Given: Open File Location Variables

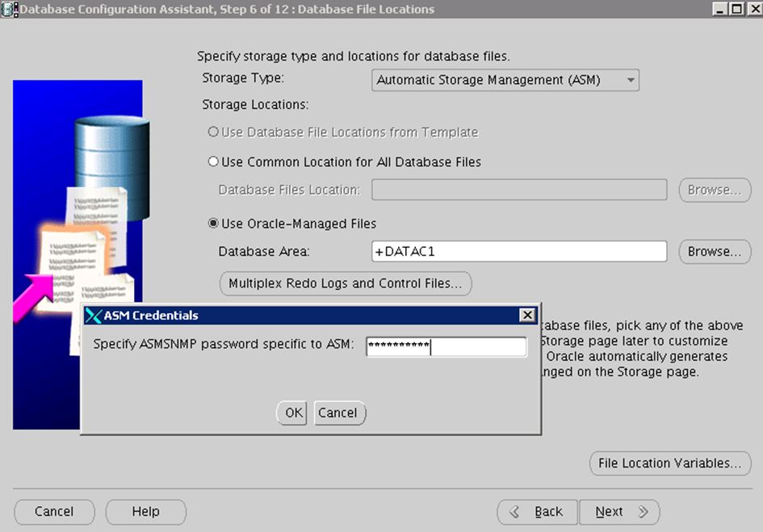Looking at the screenshot, I should pos(670,463).
